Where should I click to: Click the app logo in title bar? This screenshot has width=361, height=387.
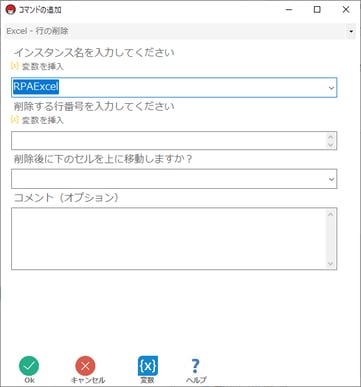11,10
